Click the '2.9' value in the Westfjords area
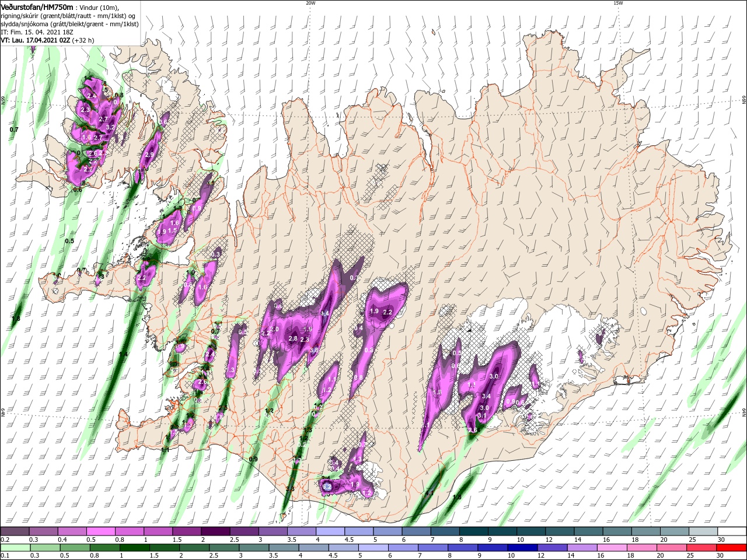The image size is (747, 560). click(x=149, y=155)
